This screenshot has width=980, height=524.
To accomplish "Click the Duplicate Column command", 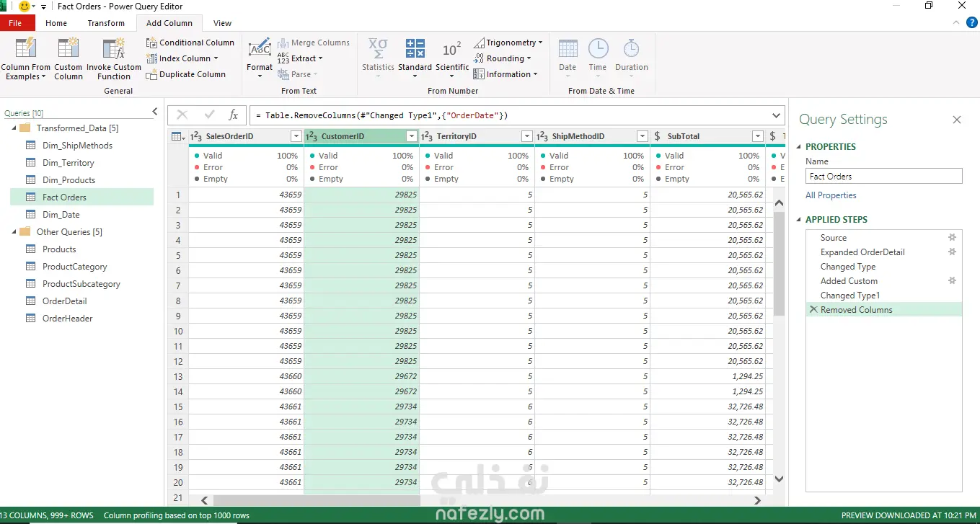I will (x=186, y=74).
